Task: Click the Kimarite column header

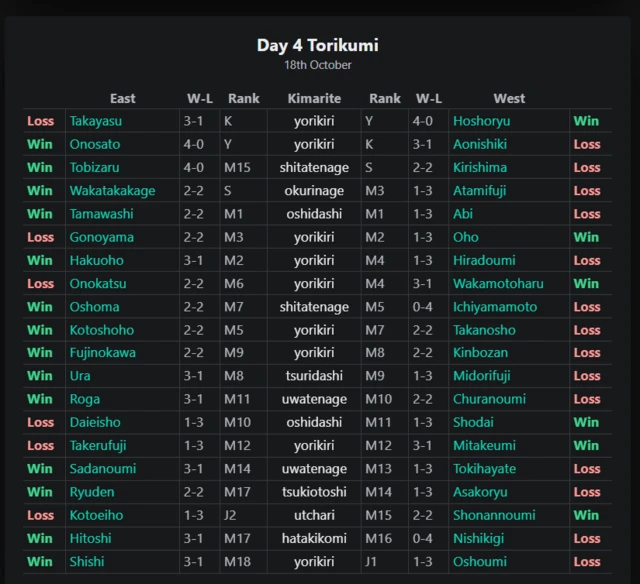Action: [x=314, y=98]
